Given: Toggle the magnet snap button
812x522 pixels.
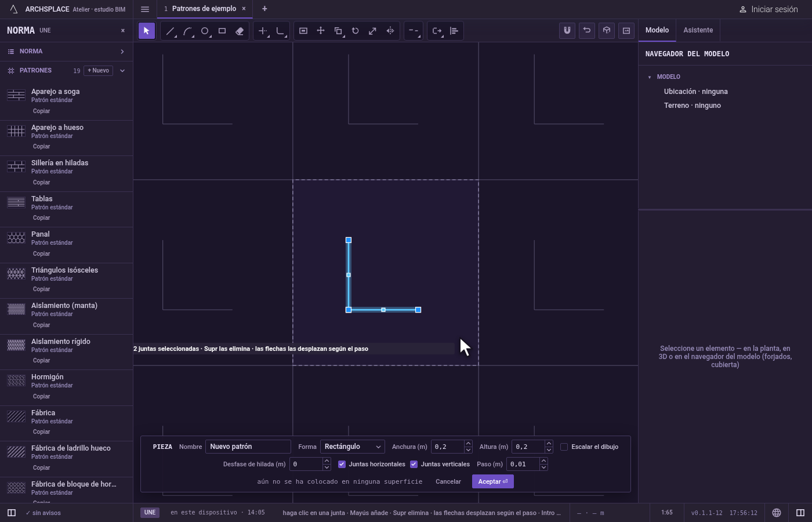Looking at the screenshot, I should tap(567, 31).
